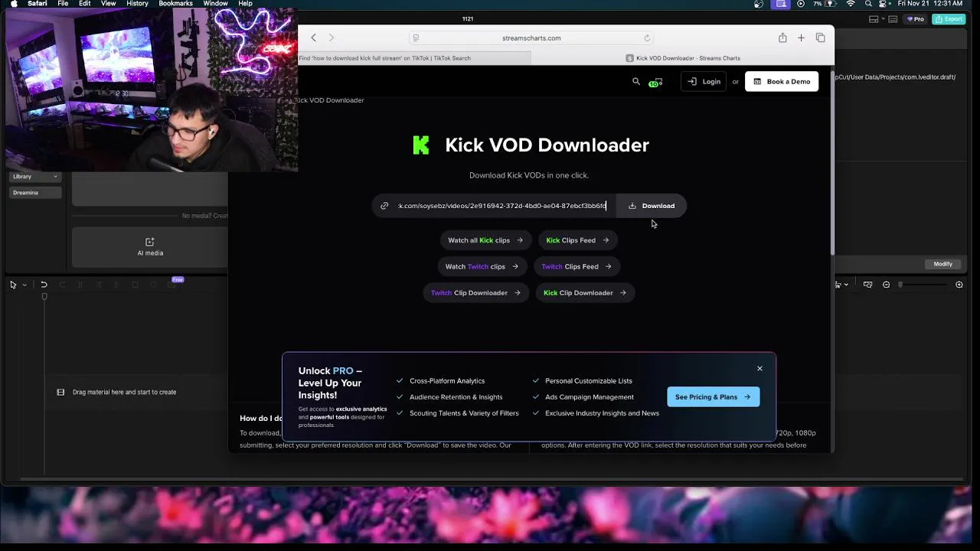Click the AI media icon in CapCut
The width and height of the screenshot is (980, 551).
click(x=150, y=242)
